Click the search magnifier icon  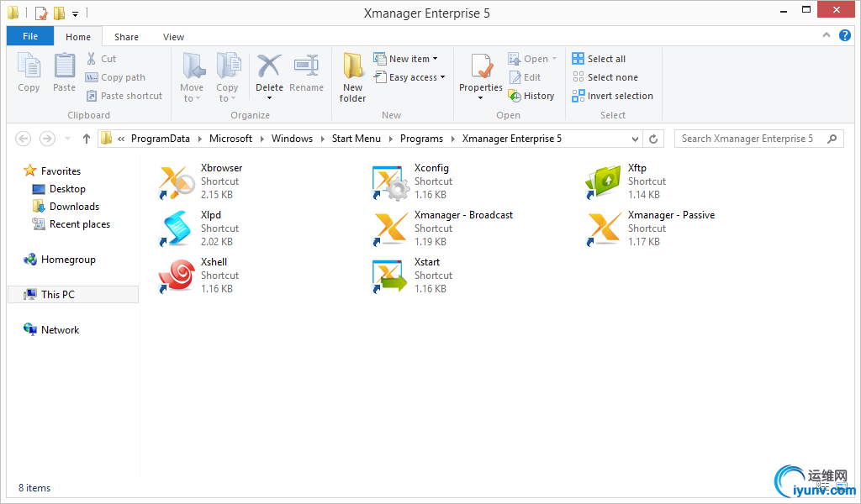832,139
